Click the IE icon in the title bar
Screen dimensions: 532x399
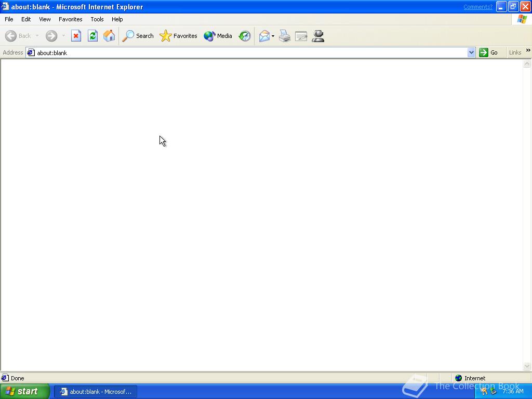5,6
